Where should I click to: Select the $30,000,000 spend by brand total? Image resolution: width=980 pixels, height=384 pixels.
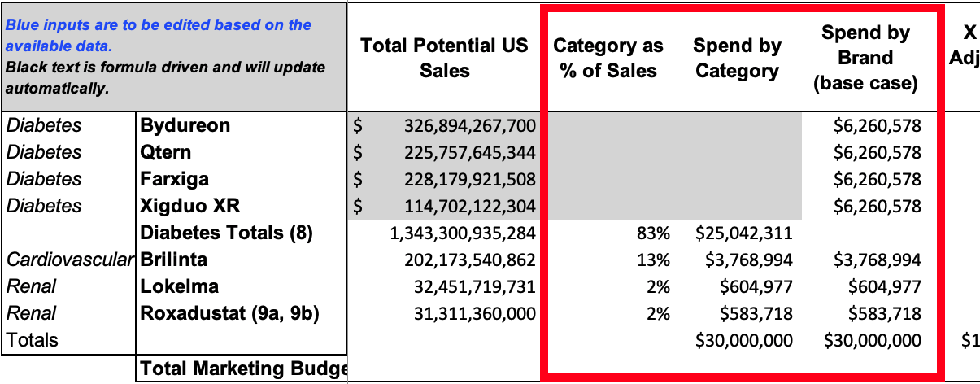(871, 340)
